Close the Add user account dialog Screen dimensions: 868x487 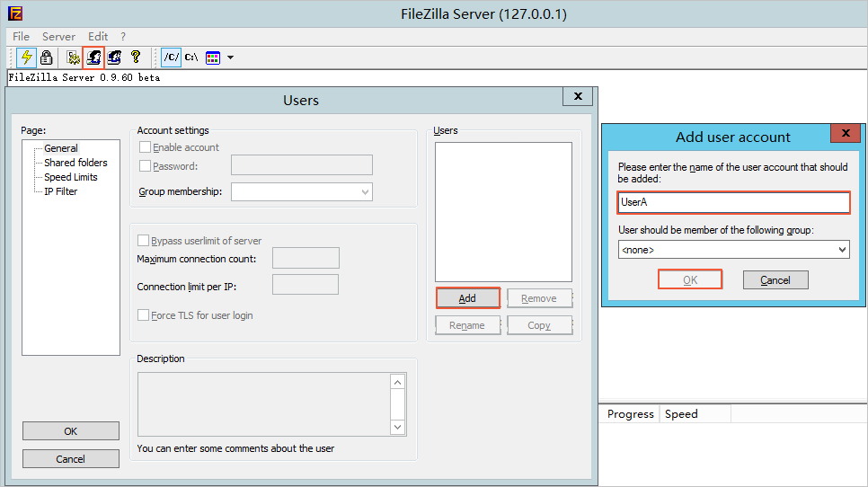846,133
